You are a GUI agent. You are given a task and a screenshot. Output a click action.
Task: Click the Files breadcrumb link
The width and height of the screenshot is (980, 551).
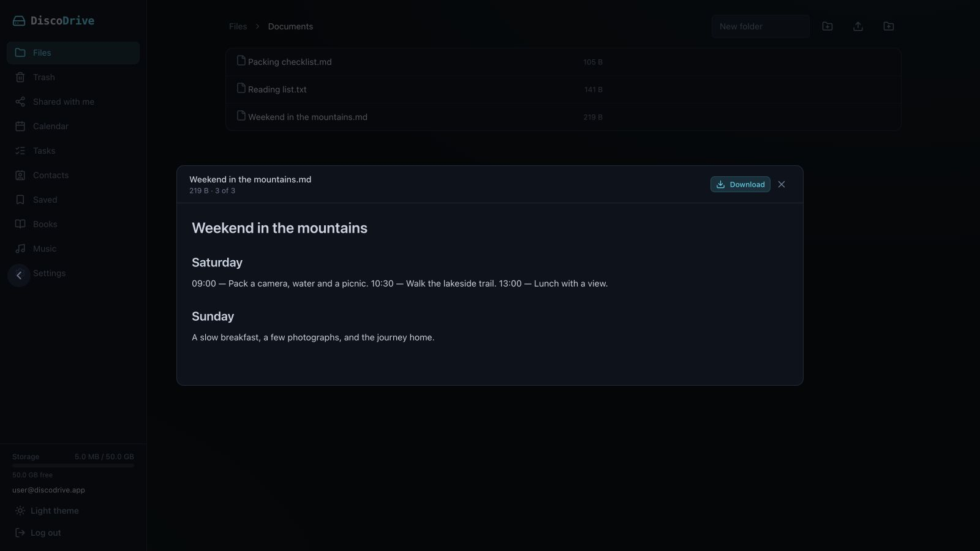coord(238,26)
